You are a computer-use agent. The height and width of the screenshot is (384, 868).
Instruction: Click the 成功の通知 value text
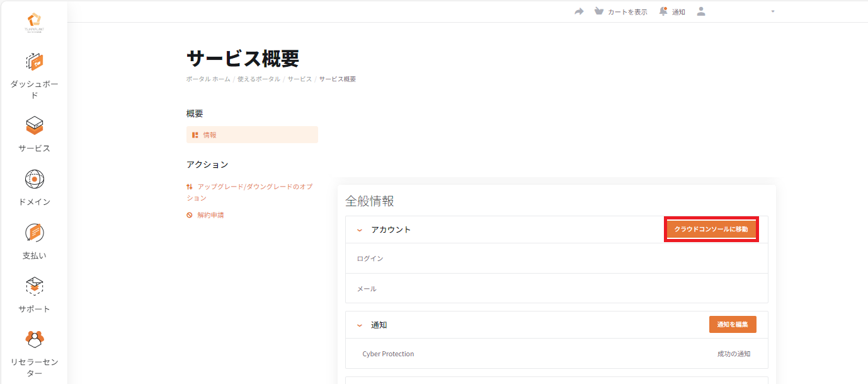click(x=734, y=354)
